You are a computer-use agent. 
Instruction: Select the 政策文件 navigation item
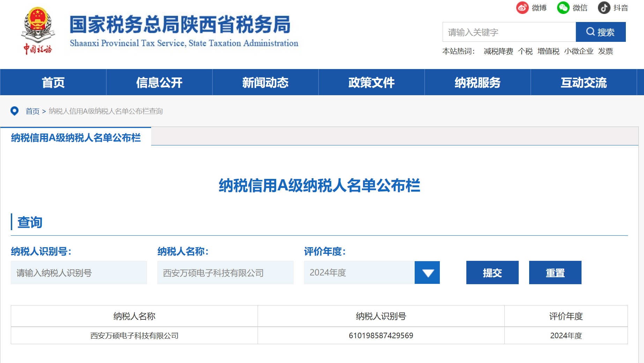click(x=371, y=82)
